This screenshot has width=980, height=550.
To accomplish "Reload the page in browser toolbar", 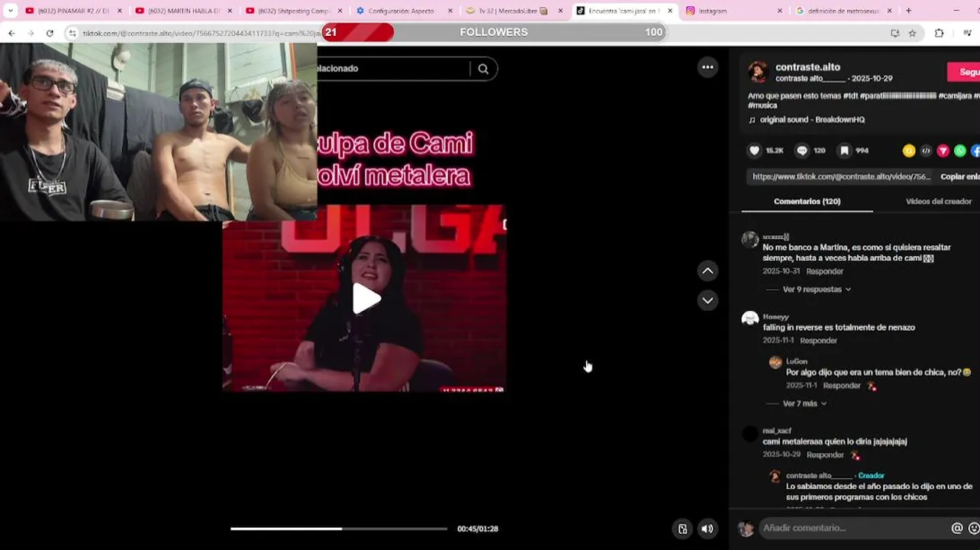I will [50, 33].
